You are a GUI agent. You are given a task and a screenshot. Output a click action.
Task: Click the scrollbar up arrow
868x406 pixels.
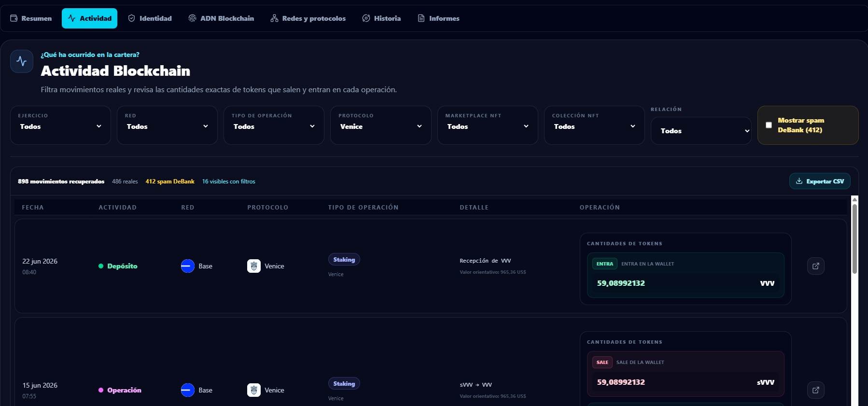pyautogui.click(x=854, y=199)
